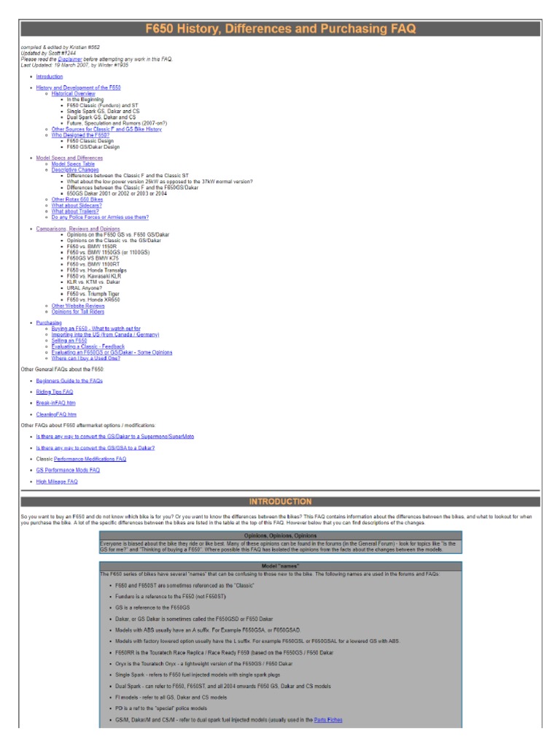Open the Historical Overview link

(74, 94)
